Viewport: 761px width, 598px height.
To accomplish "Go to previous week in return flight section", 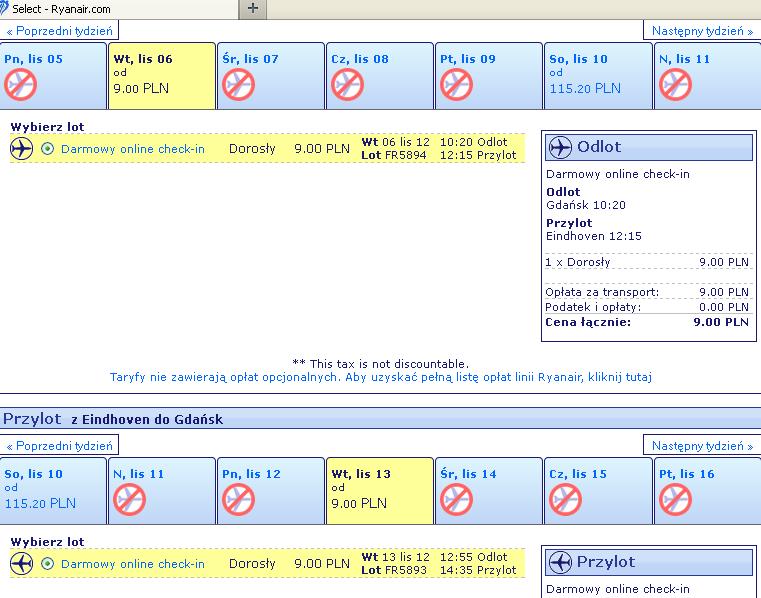I will pos(59,446).
